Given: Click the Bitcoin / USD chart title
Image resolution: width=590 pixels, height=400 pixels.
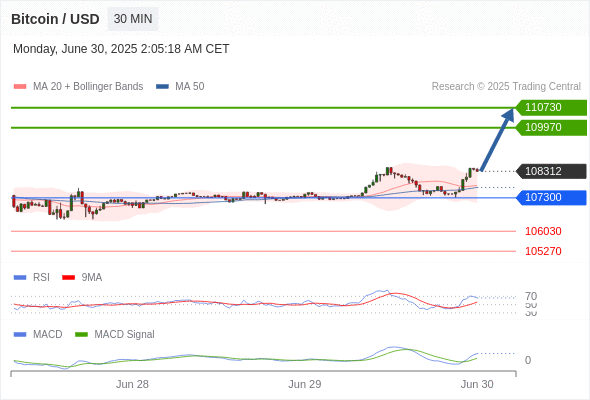Looking at the screenshot, I should (x=55, y=19).
